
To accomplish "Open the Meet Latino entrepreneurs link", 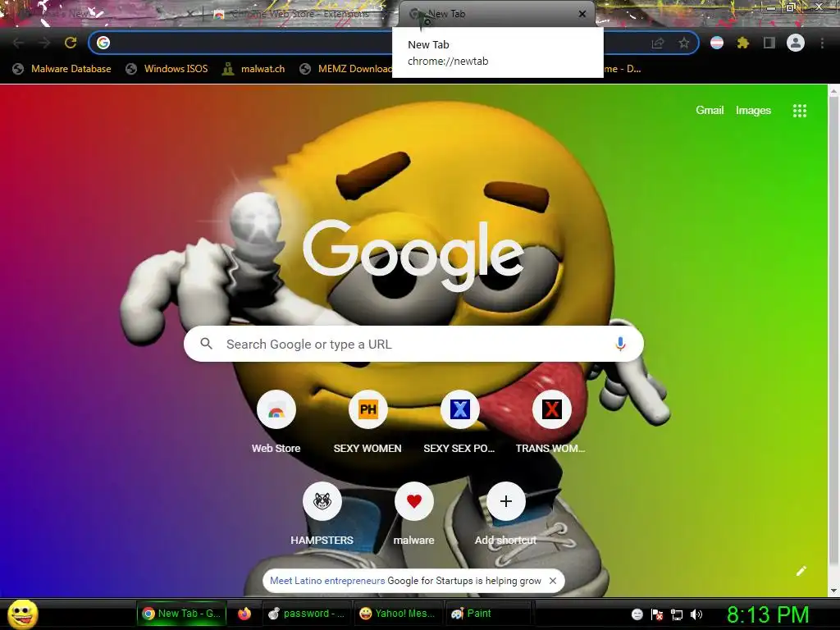I will [327, 581].
